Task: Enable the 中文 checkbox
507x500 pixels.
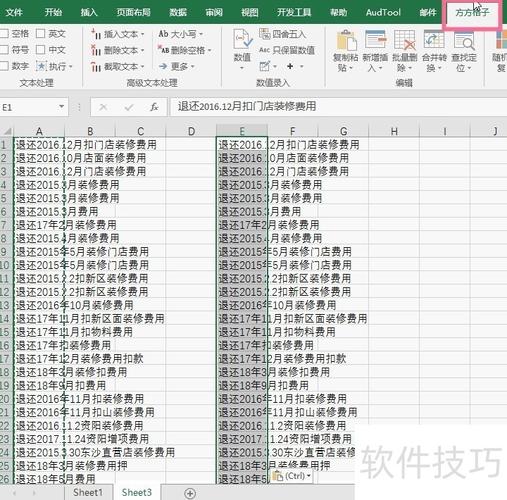Action: (40, 50)
